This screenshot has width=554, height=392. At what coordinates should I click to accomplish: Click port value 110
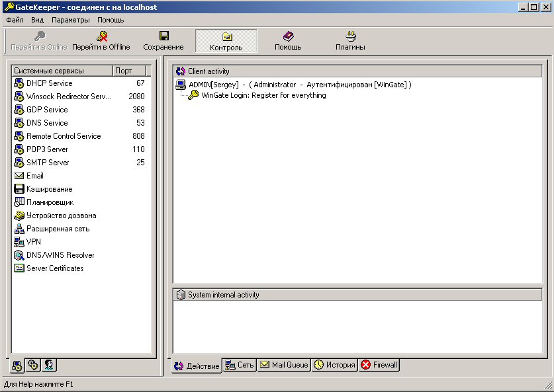coord(138,149)
